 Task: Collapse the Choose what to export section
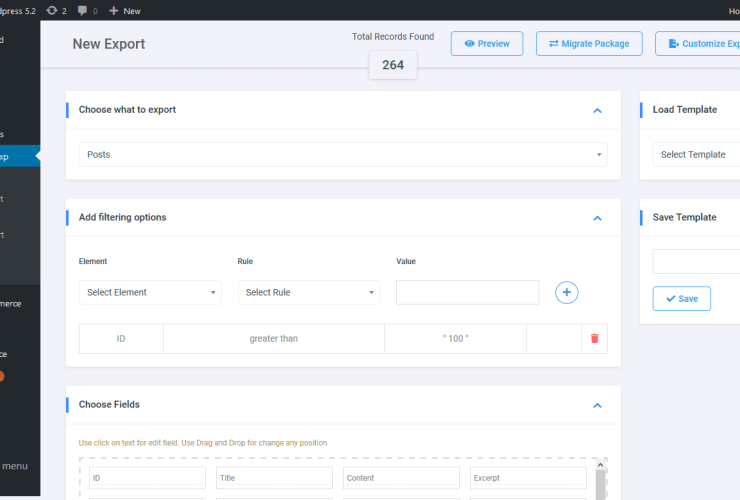point(597,110)
